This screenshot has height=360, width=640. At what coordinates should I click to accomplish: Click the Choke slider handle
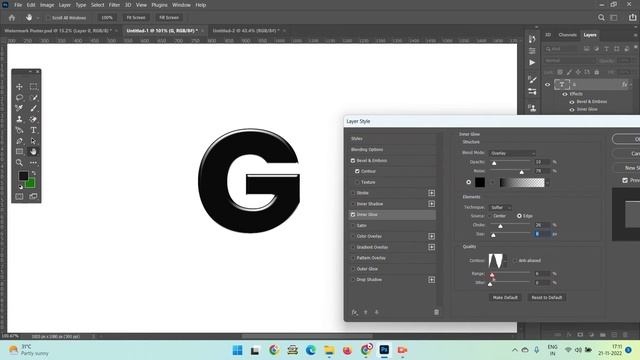[x=500, y=226]
